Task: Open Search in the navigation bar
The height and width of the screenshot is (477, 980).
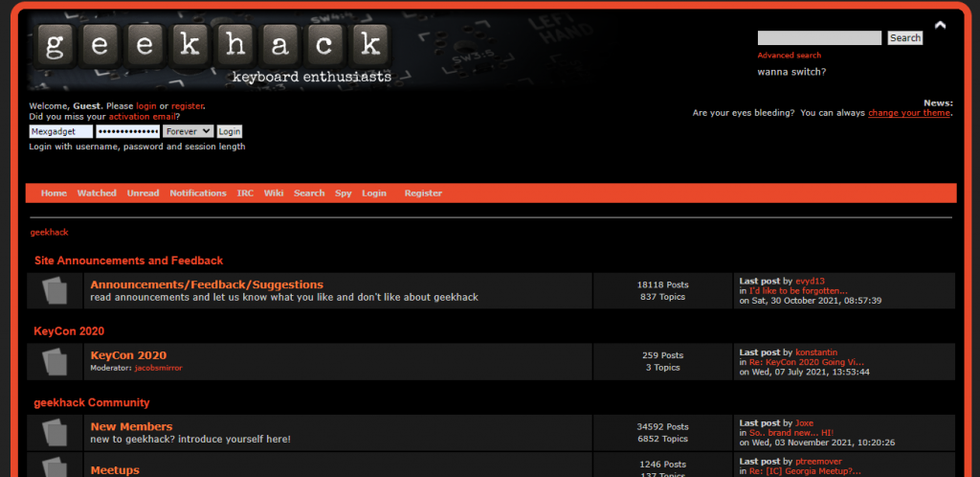Action: point(309,193)
